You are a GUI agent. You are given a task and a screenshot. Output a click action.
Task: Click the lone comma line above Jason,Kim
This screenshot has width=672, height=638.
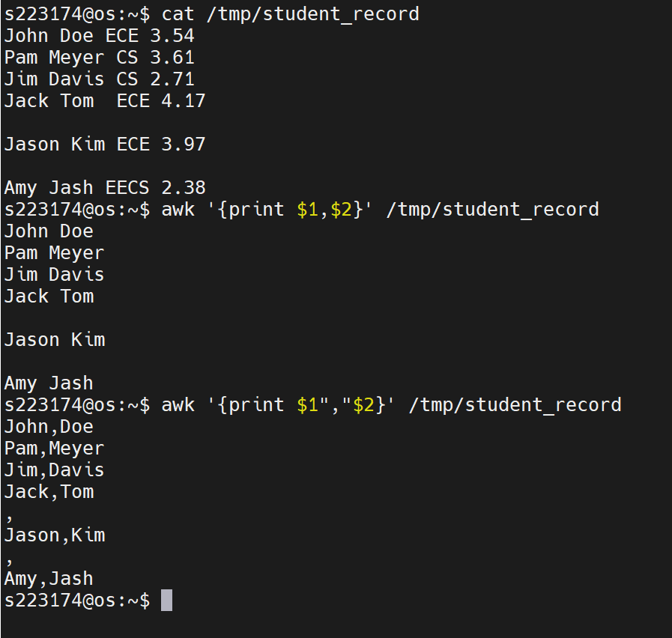[9, 517]
